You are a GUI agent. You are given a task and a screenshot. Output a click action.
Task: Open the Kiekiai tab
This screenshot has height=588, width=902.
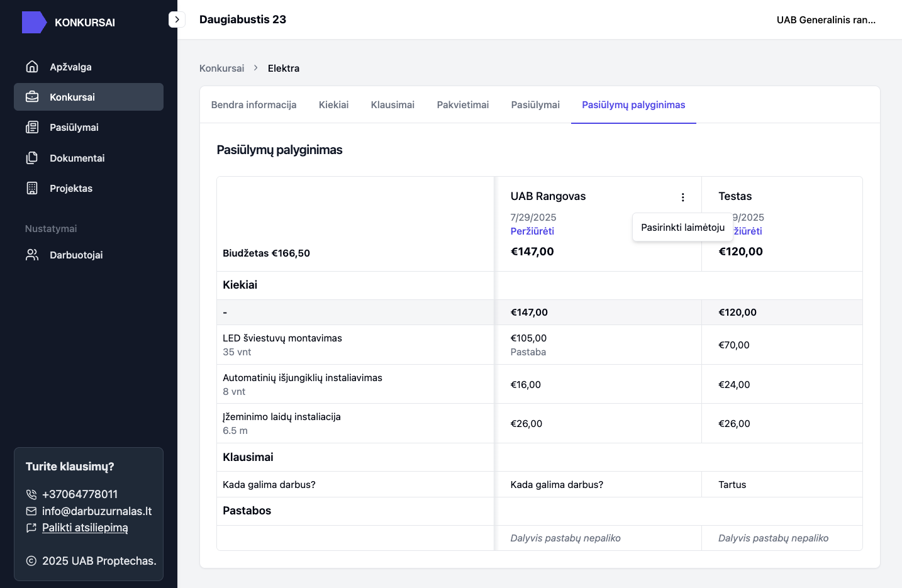coord(333,105)
